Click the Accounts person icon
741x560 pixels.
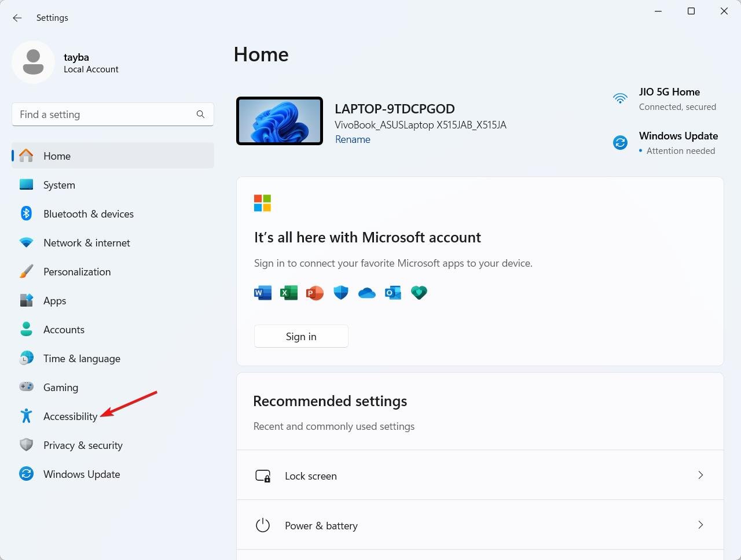click(26, 329)
